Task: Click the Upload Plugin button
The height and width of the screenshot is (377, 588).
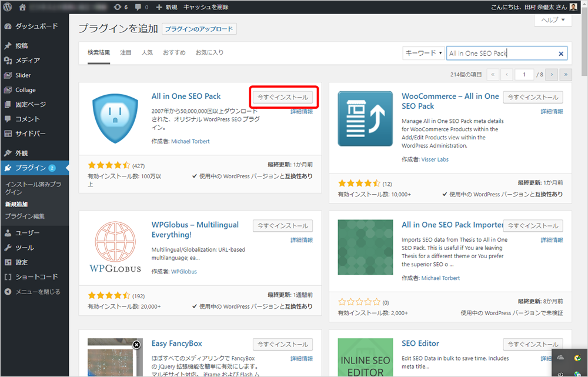Action: pyautogui.click(x=199, y=29)
